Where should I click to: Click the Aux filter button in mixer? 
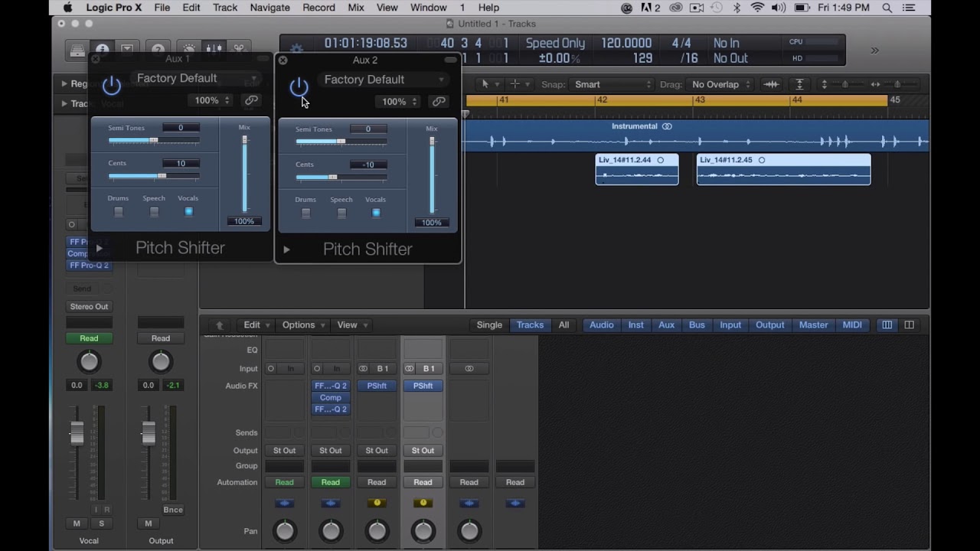click(x=667, y=325)
